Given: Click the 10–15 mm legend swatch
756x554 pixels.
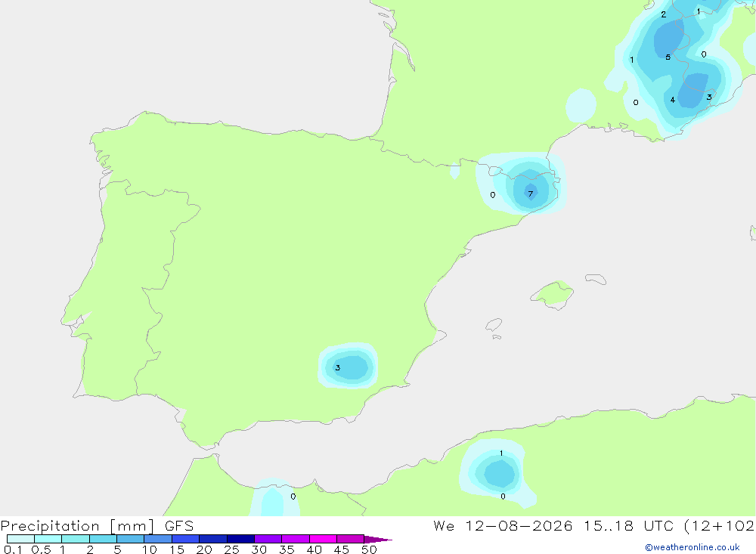Looking at the screenshot, I should (x=158, y=539).
